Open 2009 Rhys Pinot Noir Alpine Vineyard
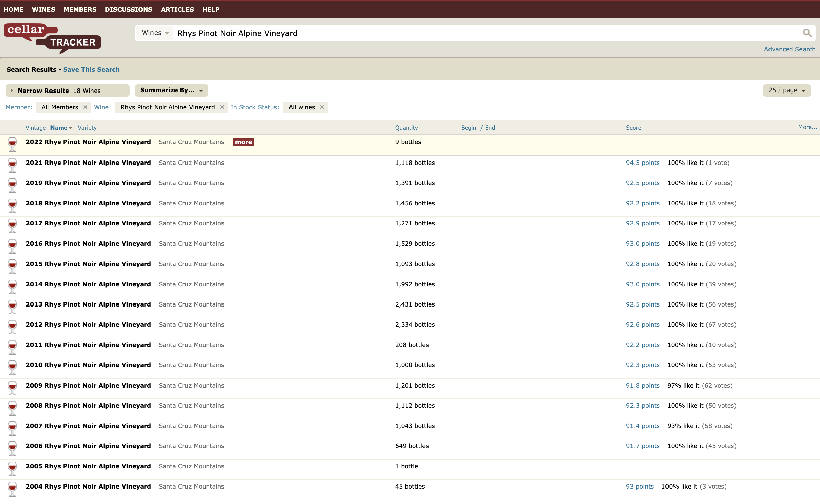 pyautogui.click(x=89, y=386)
